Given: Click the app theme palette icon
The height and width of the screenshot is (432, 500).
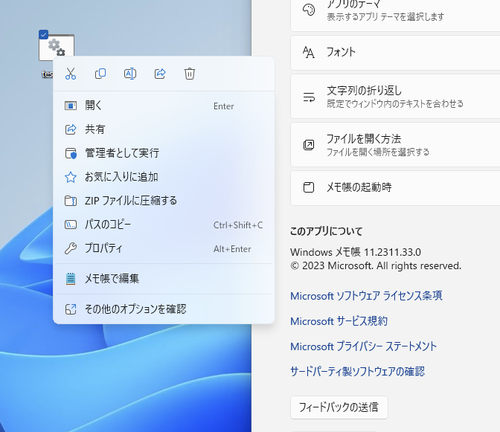Looking at the screenshot, I should point(309,10).
